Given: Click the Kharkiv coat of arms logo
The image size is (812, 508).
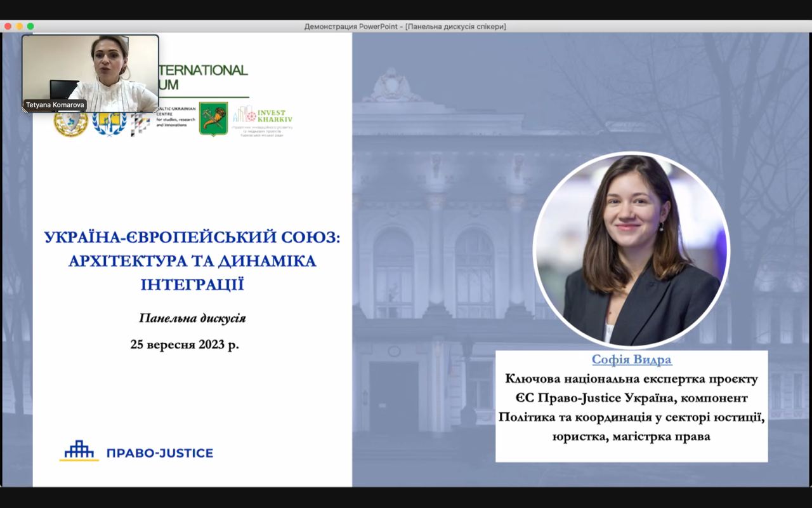Looking at the screenshot, I should 213,119.
